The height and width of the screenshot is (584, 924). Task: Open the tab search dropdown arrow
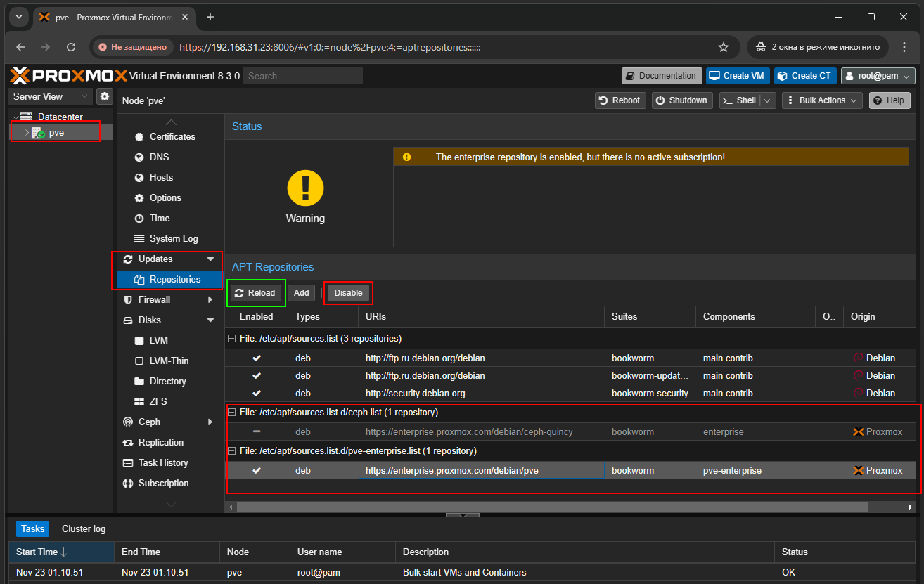[x=18, y=17]
